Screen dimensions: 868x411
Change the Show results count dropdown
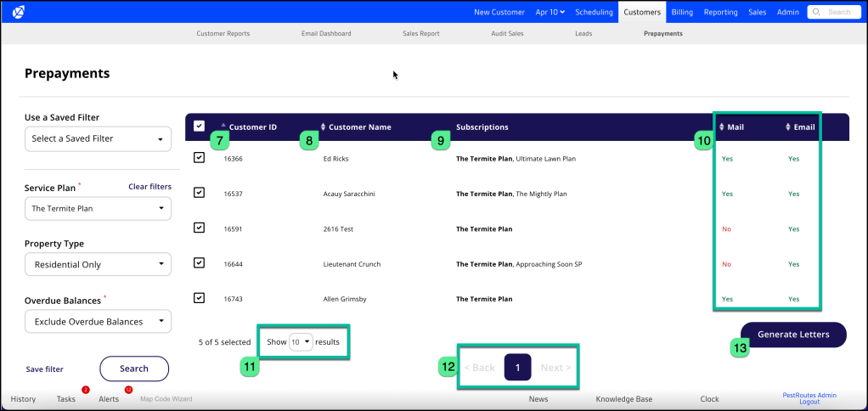[x=301, y=341]
